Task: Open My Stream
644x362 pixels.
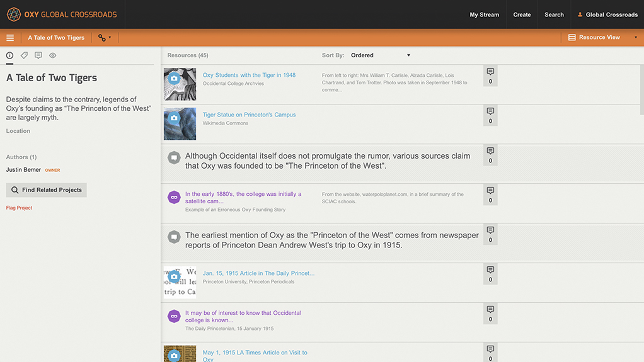Action: pyautogui.click(x=484, y=14)
